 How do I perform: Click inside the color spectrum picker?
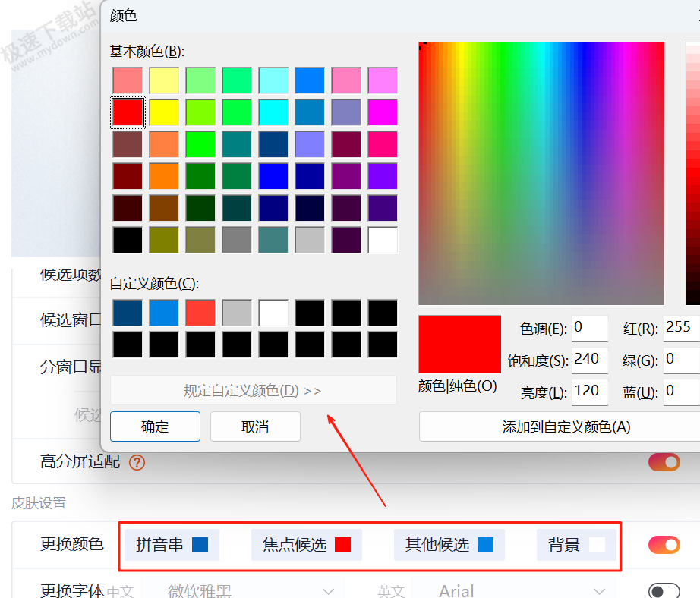(541, 173)
